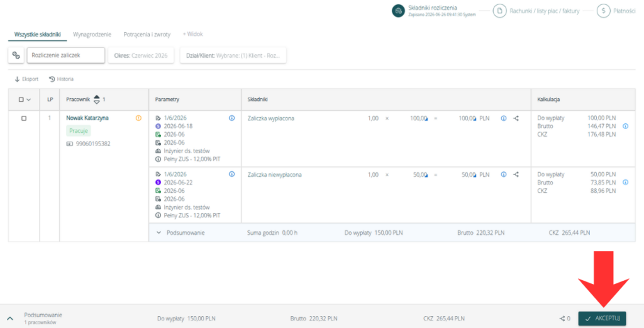Click the Kalkulacja column header
644x328 pixels.
pos(548,99)
